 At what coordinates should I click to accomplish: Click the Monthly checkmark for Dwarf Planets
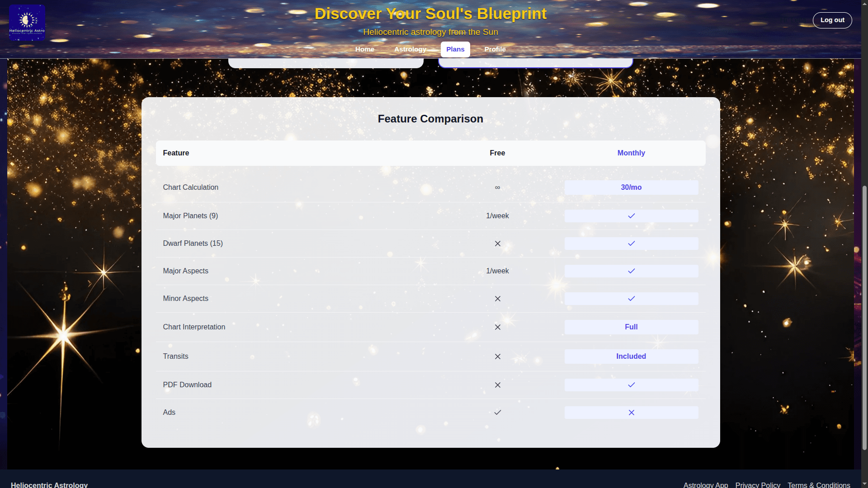[x=631, y=244]
